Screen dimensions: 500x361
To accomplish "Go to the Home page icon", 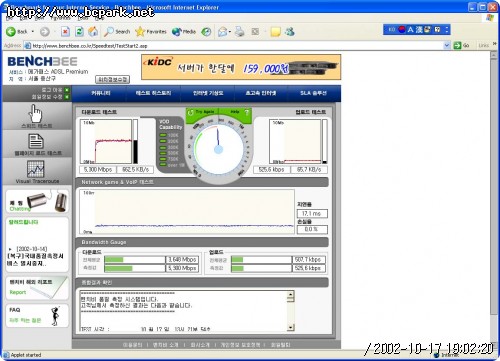I will click(93, 32).
